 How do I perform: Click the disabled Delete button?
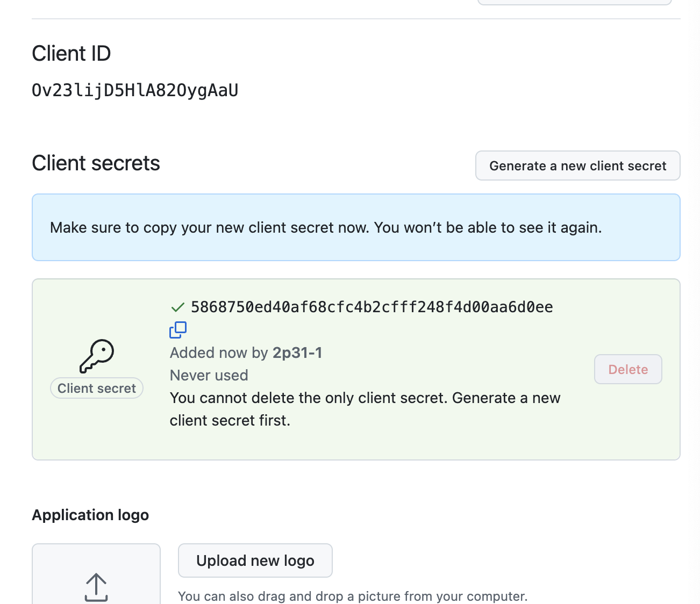coord(627,369)
